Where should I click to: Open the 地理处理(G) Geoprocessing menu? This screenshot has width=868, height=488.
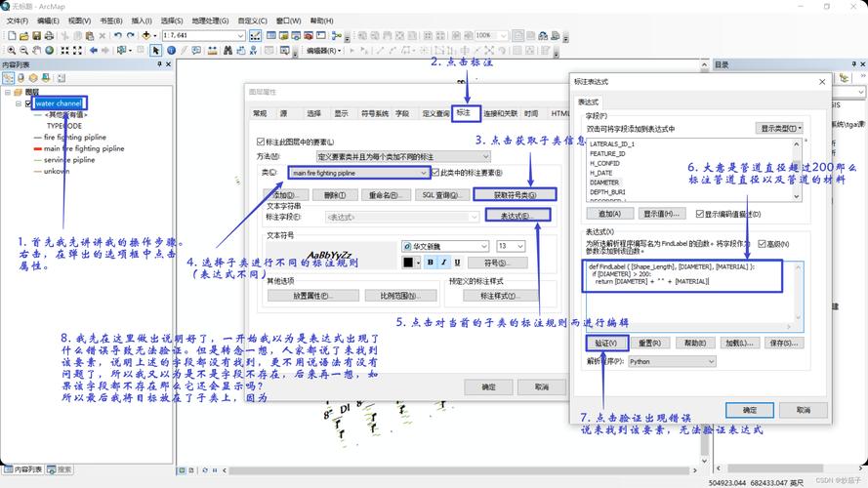click(210, 20)
